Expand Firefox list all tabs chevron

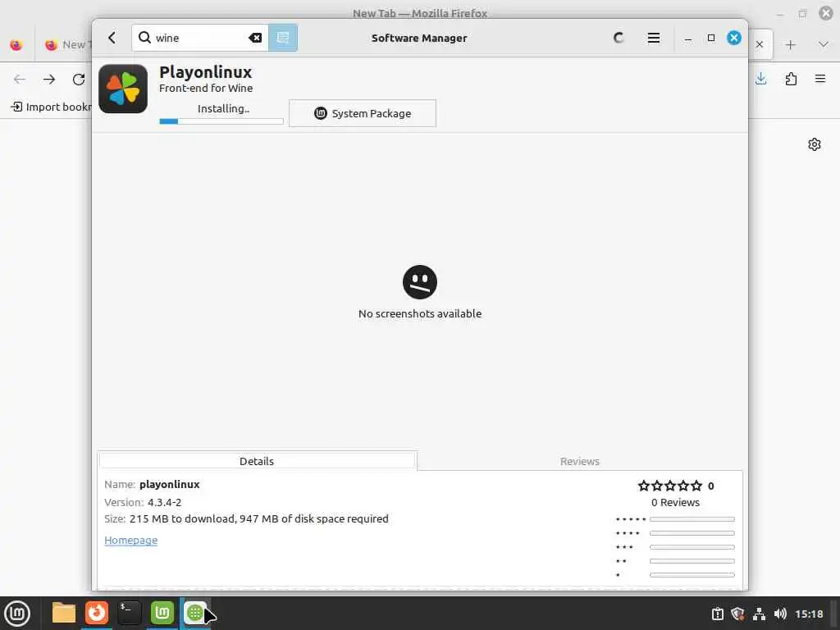click(824, 45)
